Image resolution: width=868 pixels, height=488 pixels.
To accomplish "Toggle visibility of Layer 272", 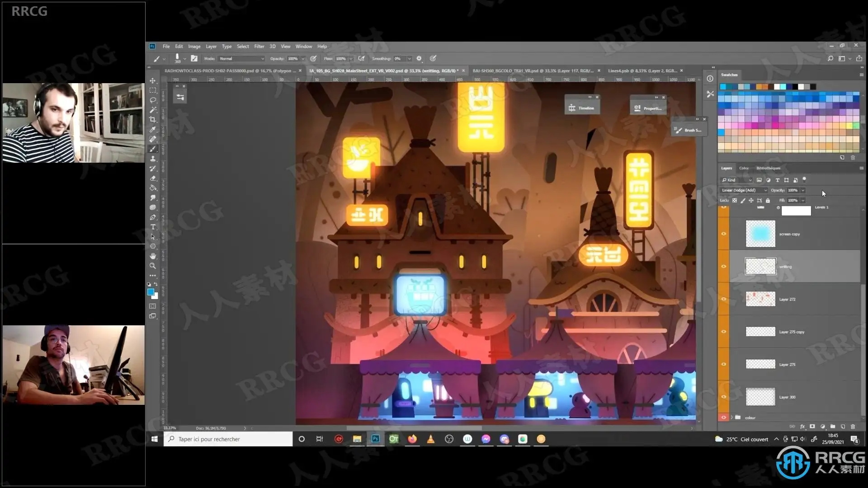I will 724,299.
